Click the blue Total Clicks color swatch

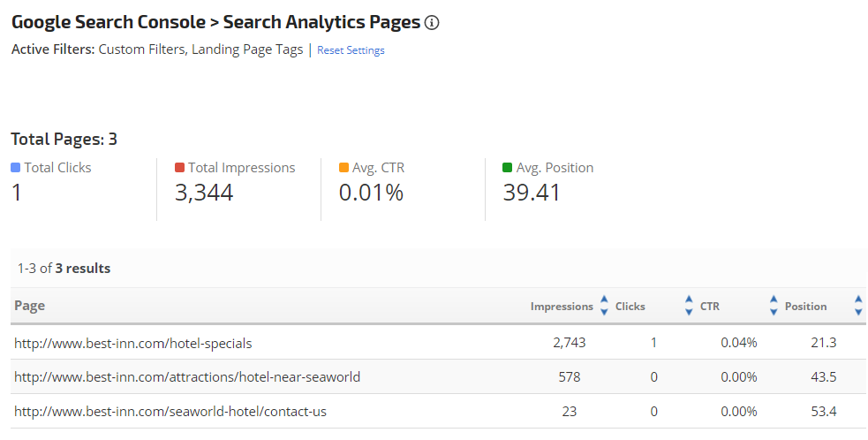15,167
